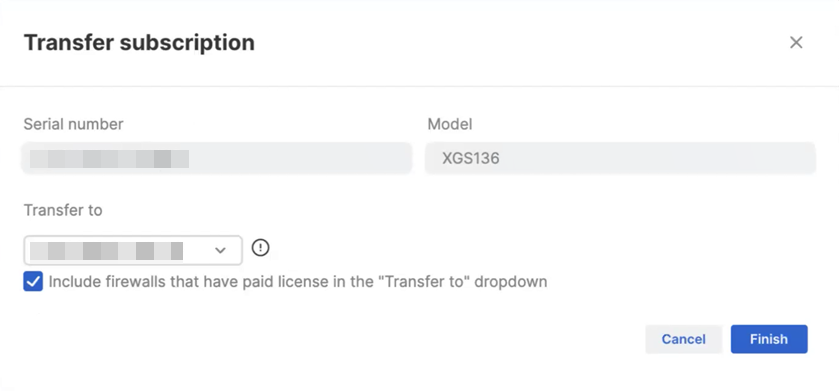Screen dimensions: 839x391
Task: Click the Cancel button
Action: pyautogui.click(x=683, y=339)
